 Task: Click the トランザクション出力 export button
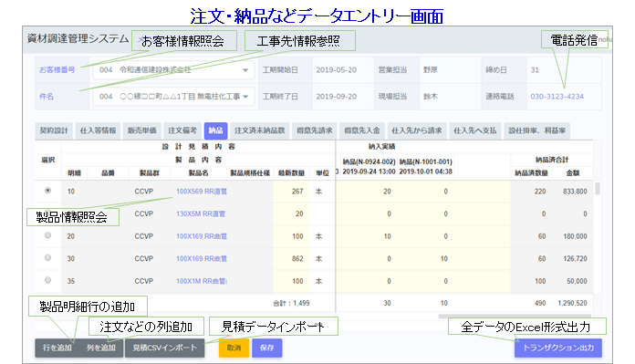coord(558,348)
